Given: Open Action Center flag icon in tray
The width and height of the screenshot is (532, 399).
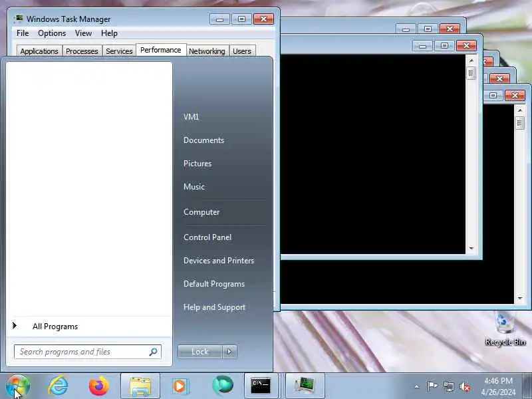Looking at the screenshot, I should coord(432,386).
